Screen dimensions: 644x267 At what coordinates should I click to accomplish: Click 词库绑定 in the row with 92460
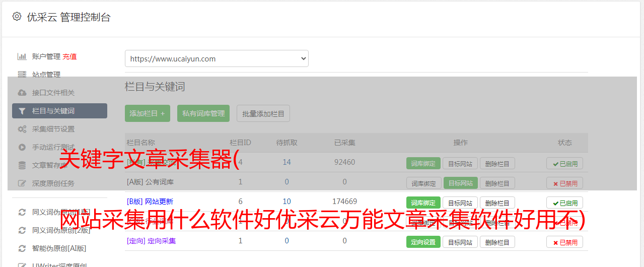point(423,163)
